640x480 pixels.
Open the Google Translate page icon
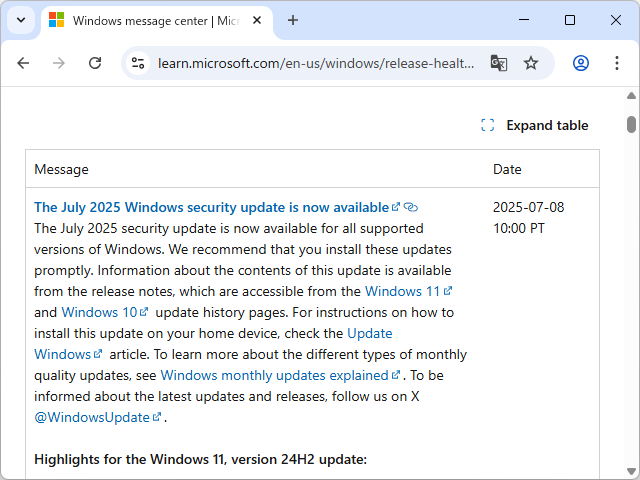pyautogui.click(x=498, y=63)
